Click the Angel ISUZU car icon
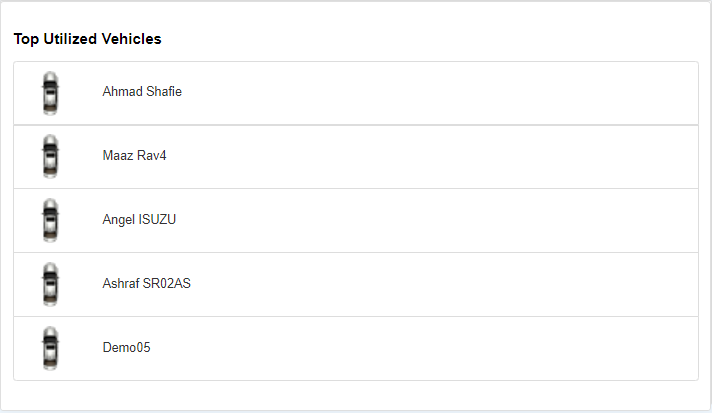The image size is (712, 413). [50, 221]
